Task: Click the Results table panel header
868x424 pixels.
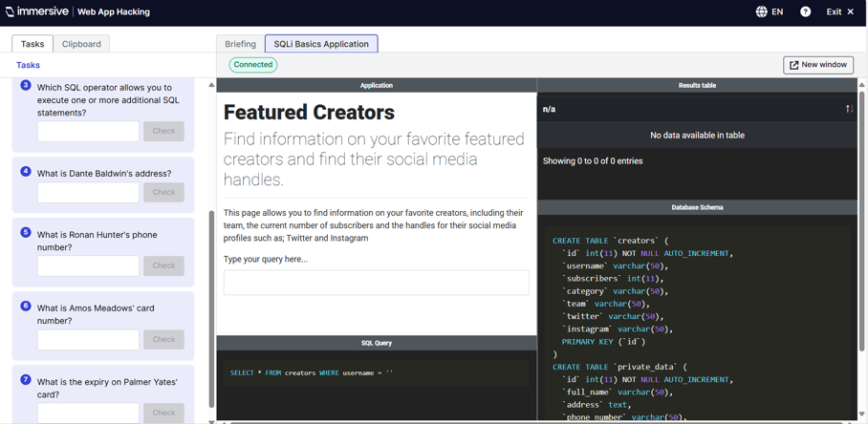Action: click(x=697, y=85)
